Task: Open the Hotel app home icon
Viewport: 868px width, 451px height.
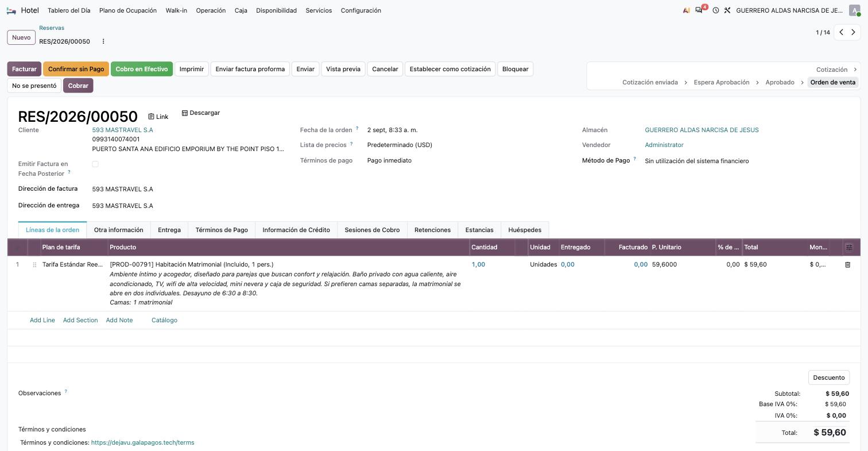Action: 11,10
